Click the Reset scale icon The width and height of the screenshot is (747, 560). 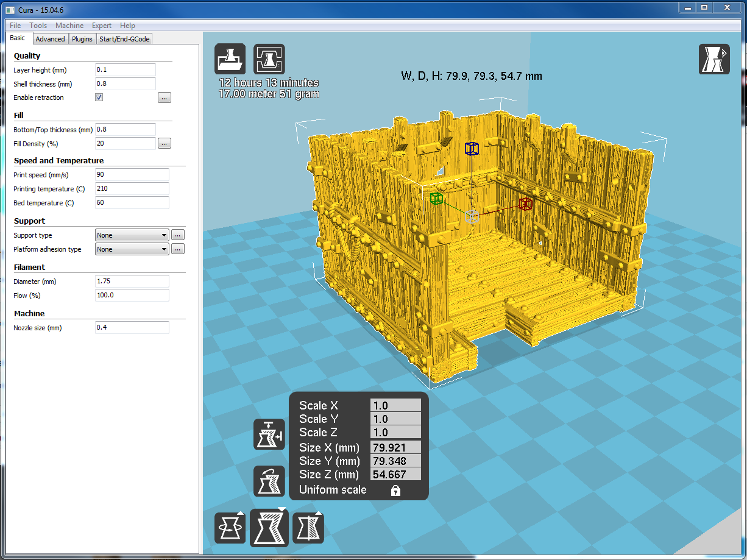pos(269,481)
